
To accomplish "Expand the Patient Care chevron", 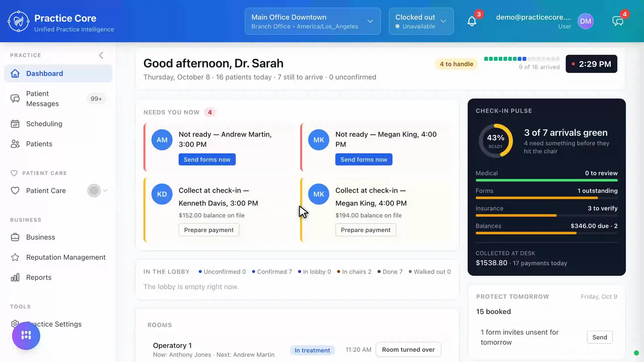I will click(x=105, y=191).
